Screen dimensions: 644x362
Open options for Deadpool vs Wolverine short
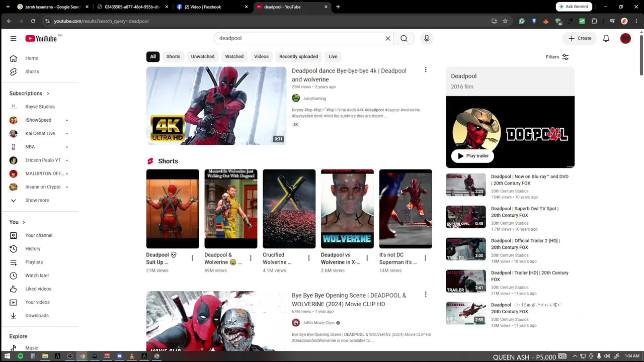[x=367, y=258]
